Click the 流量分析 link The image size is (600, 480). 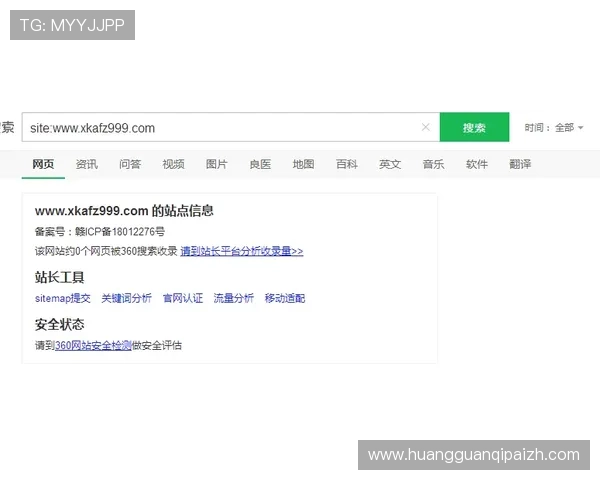tap(234, 298)
